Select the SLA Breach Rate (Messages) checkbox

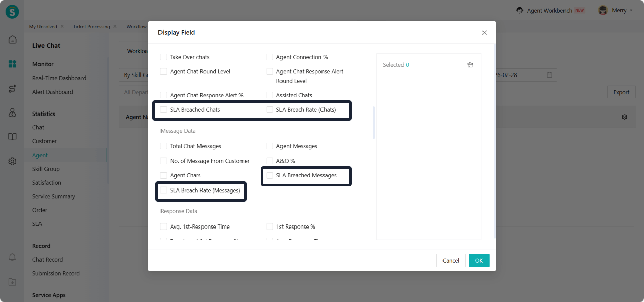point(164,190)
